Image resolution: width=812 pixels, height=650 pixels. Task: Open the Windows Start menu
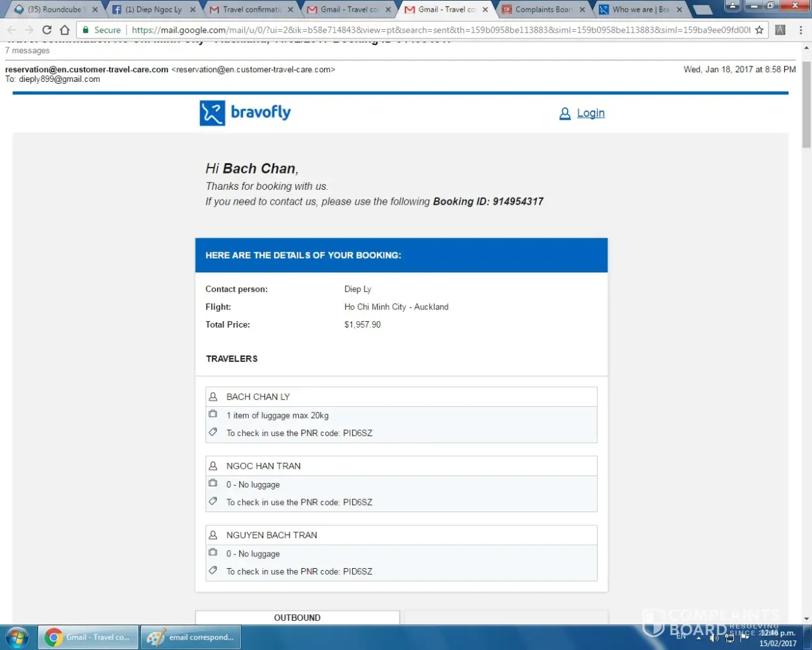pos(18,637)
